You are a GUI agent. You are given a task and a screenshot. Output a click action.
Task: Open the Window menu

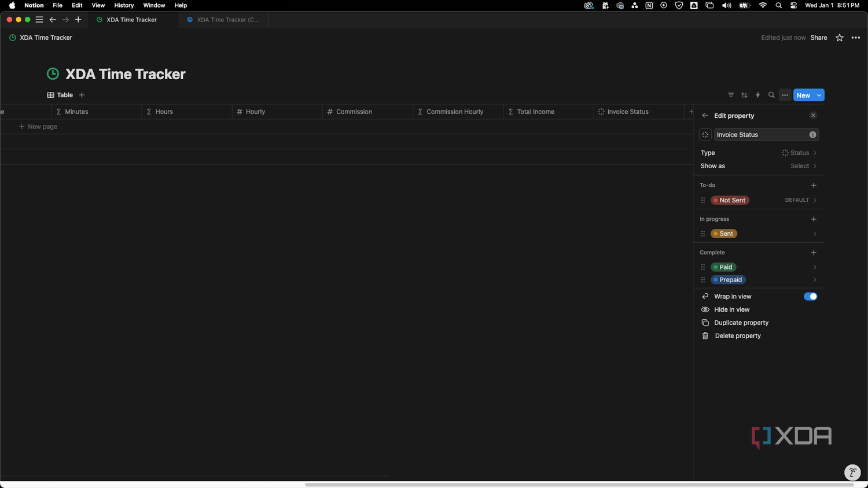(x=154, y=5)
